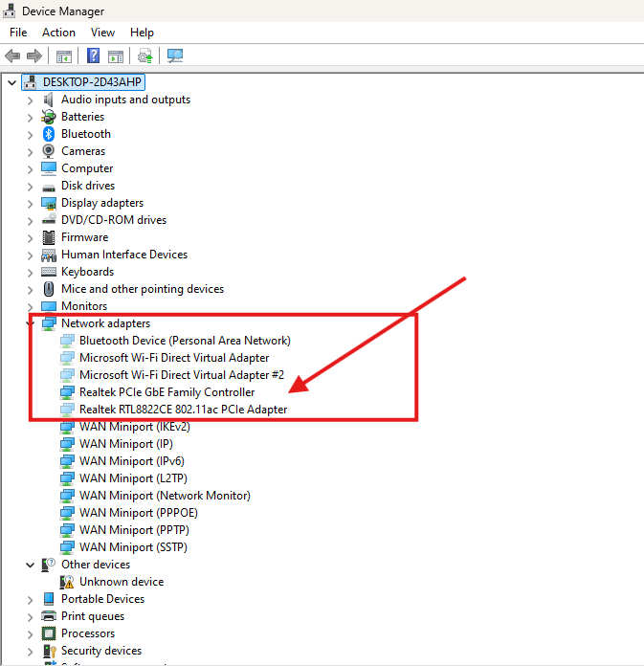
Task: Open the View menu
Action: [x=102, y=33]
